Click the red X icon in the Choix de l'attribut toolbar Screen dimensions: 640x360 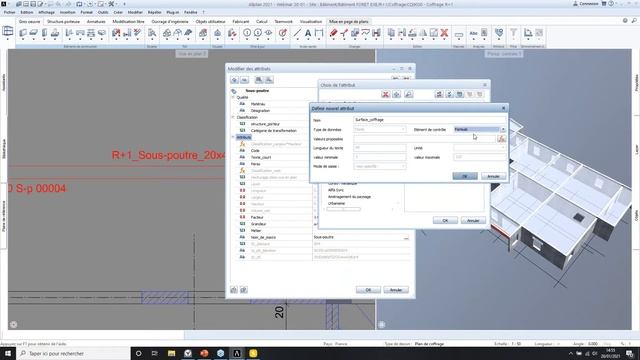pyautogui.click(x=385, y=95)
